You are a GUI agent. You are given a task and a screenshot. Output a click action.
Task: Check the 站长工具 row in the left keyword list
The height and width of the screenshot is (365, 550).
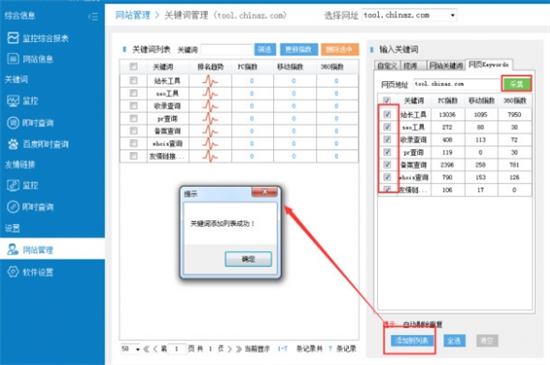(133, 81)
